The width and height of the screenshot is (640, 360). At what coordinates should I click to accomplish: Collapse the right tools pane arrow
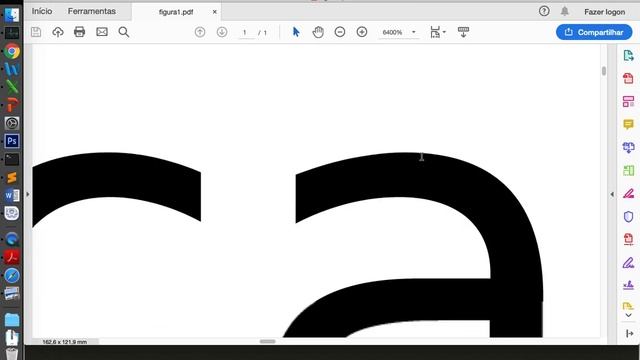point(612,194)
